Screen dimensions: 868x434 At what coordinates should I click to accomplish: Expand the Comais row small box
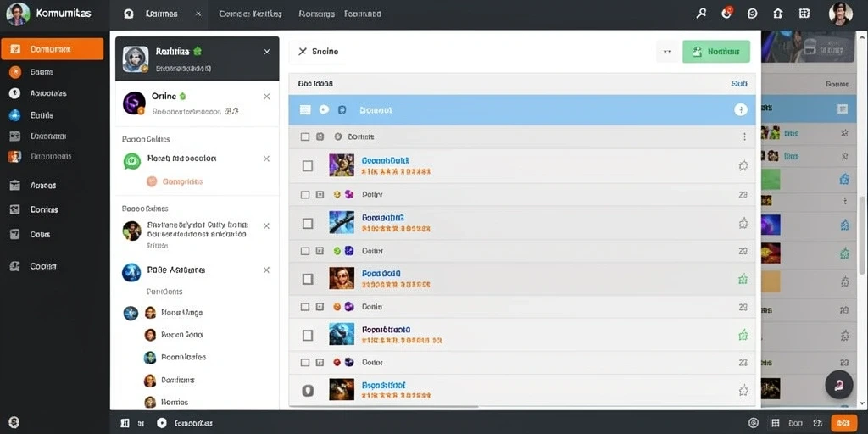[320, 136]
